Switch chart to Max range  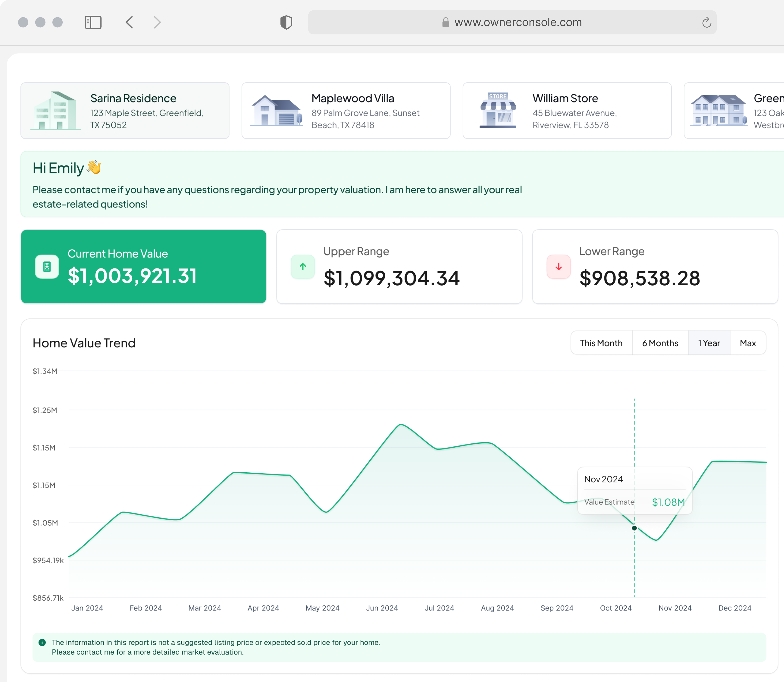pos(748,343)
